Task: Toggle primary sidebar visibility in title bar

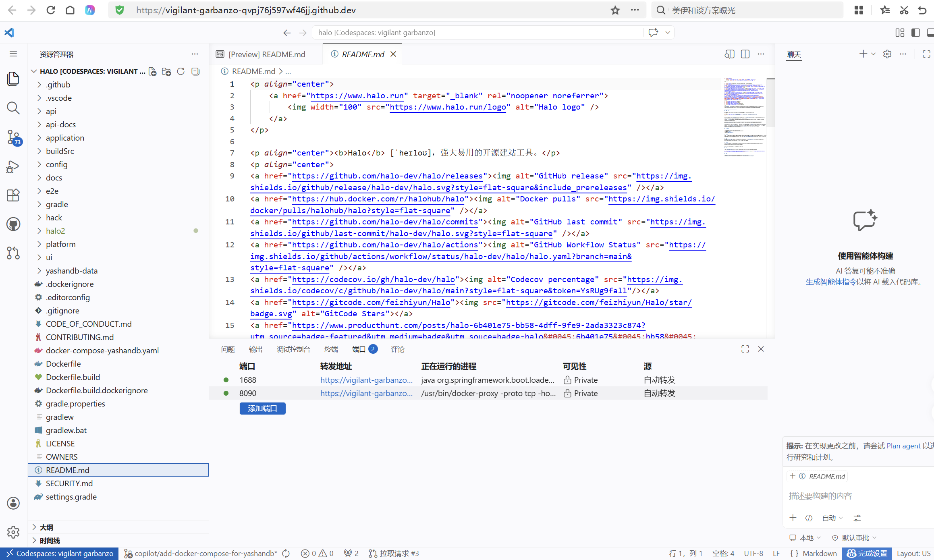Action: [x=915, y=33]
